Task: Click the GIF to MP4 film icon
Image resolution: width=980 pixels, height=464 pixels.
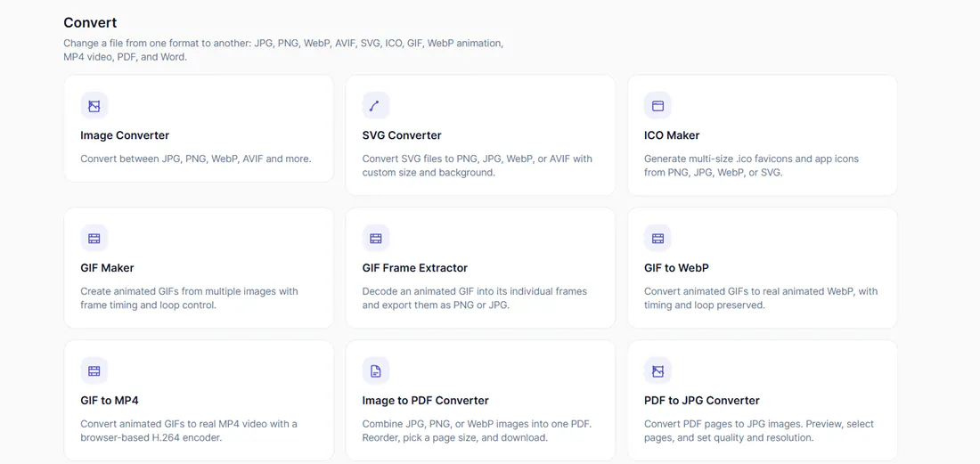Action: [94, 371]
